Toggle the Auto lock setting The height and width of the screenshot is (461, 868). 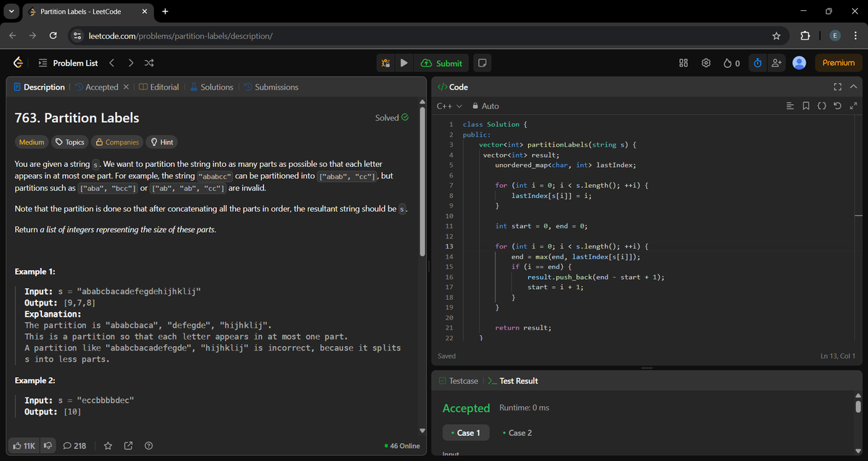point(485,106)
